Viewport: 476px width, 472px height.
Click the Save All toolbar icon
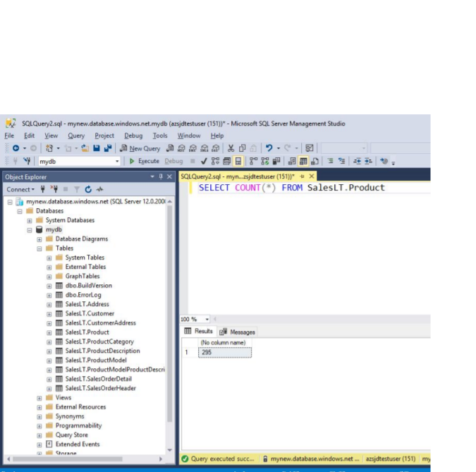(x=106, y=148)
